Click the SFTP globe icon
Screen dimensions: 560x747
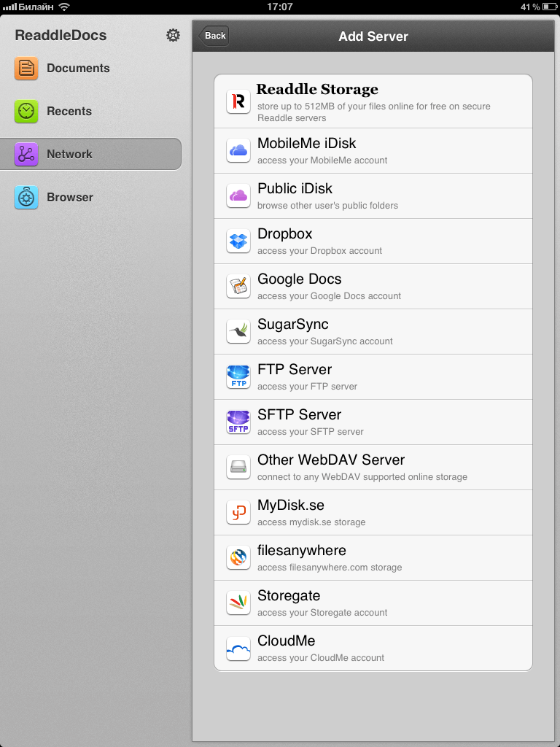tap(238, 422)
